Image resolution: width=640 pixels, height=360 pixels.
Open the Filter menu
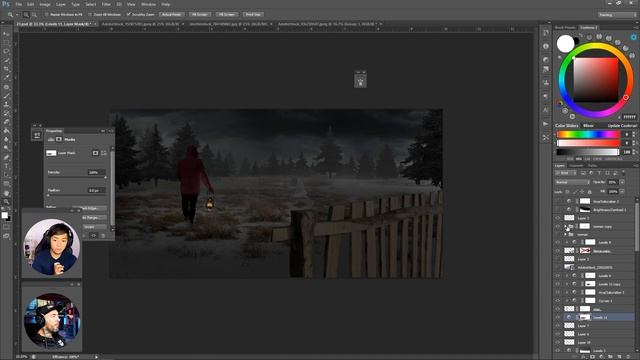tap(106, 4)
